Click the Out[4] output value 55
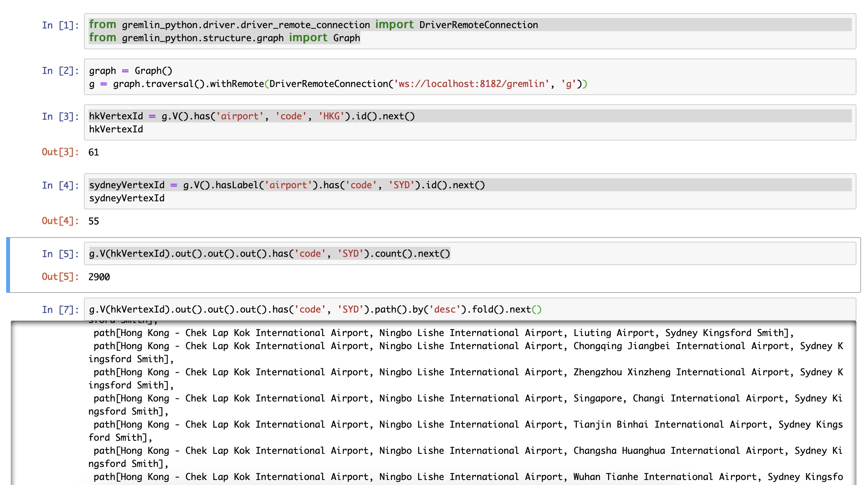868x485 pixels. pos(94,221)
